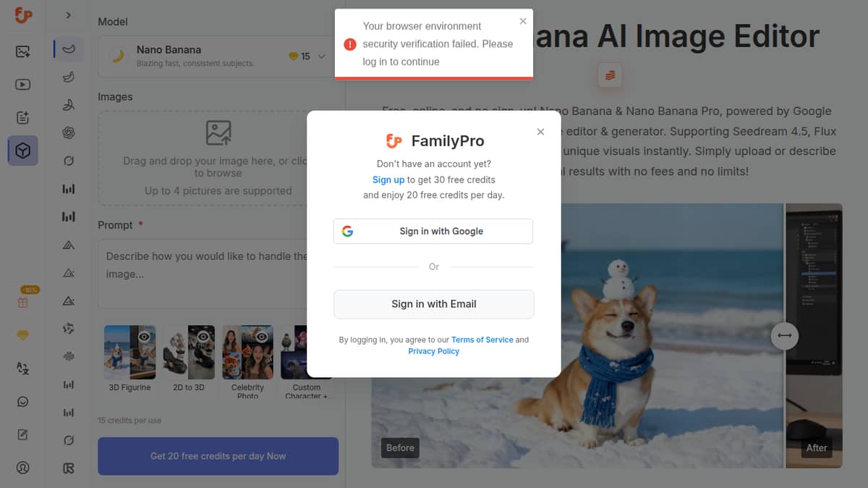
Task: Click Sign in with Email
Action: (434, 304)
